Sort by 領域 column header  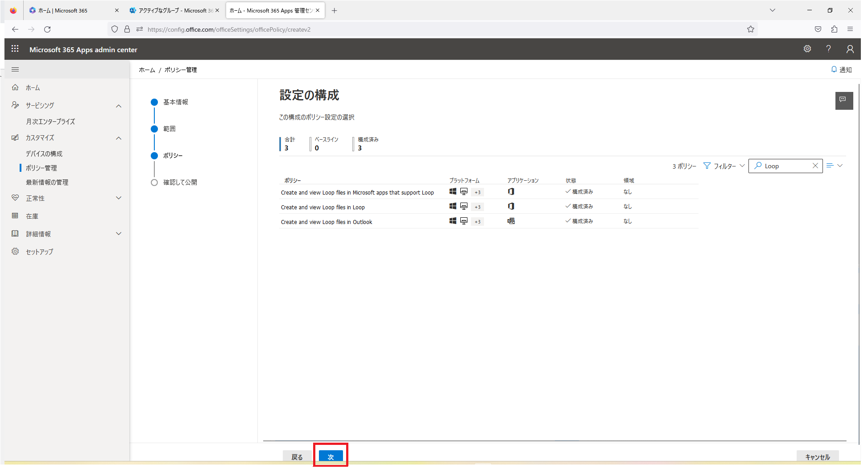(629, 180)
